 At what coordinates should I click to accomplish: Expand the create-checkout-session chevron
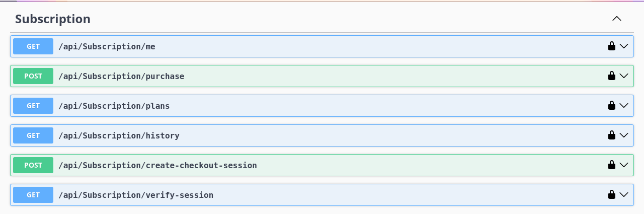[x=624, y=165]
